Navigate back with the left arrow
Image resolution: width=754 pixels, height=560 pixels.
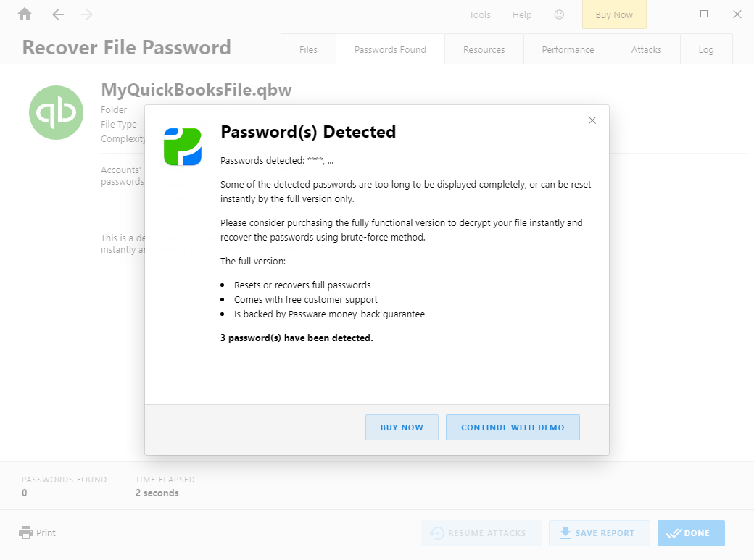pyautogui.click(x=58, y=15)
